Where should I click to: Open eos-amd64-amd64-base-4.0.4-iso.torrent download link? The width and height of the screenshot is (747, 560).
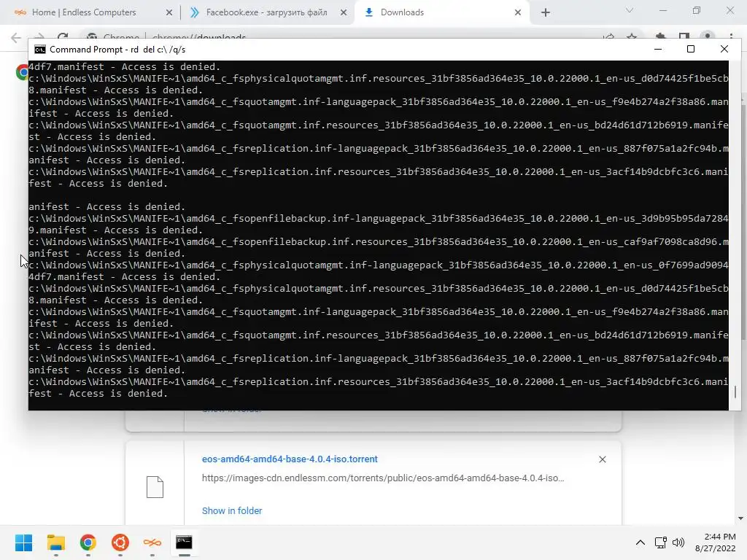click(290, 459)
